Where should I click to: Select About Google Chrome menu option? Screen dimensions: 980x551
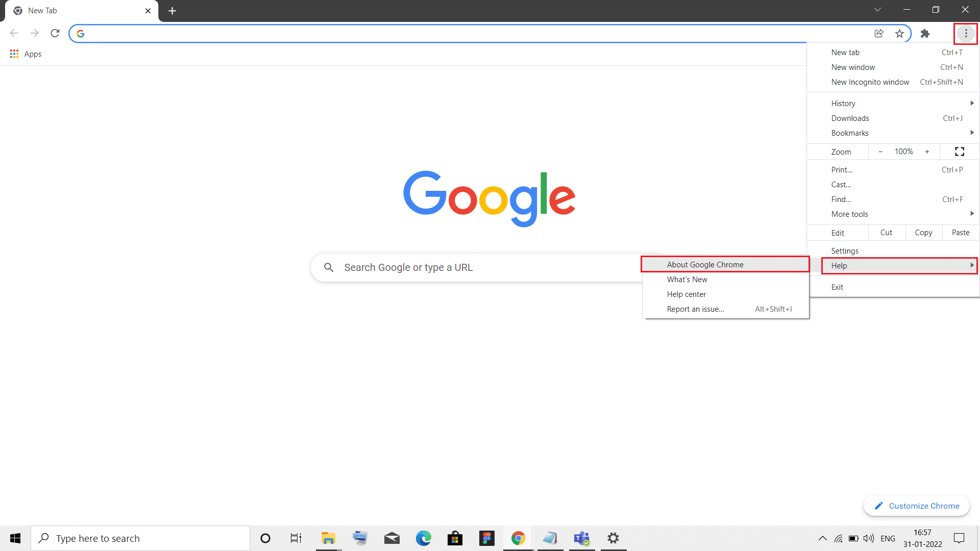click(x=726, y=264)
